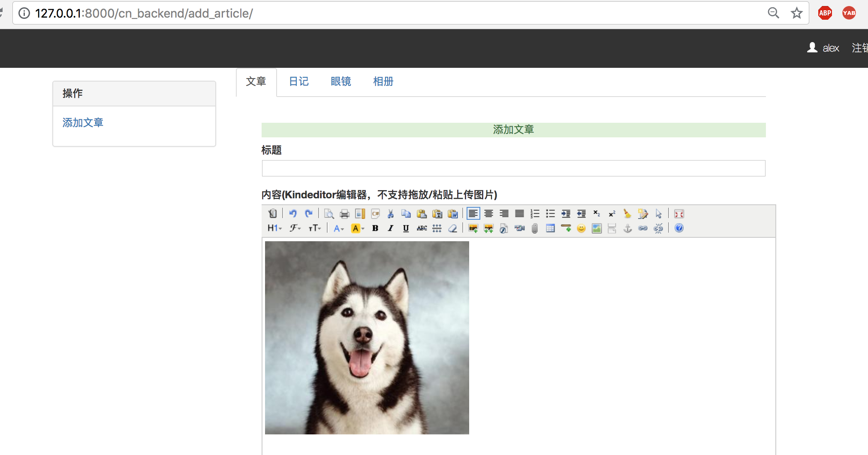Switch to the 相册 tab
The width and height of the screenshot is (868, 455).
click(x=383, y=82)
